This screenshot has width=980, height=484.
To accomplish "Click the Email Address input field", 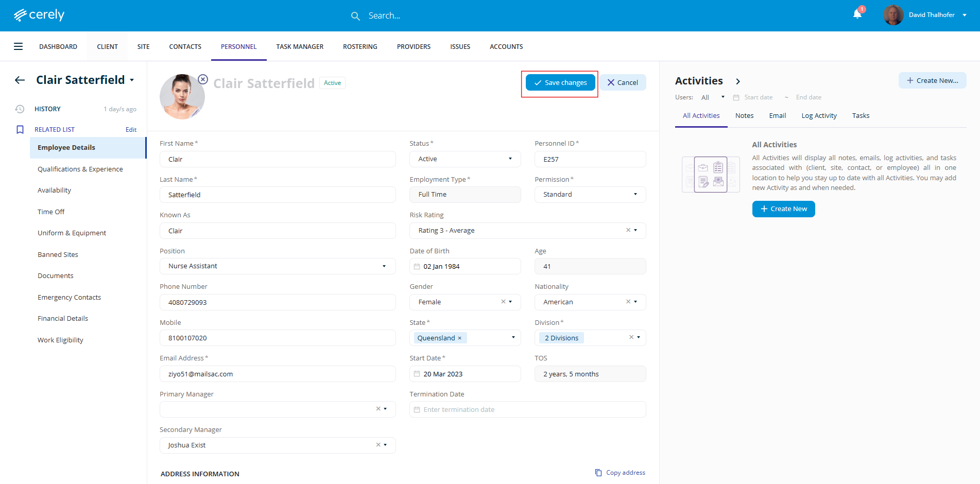I will [278, 374].
